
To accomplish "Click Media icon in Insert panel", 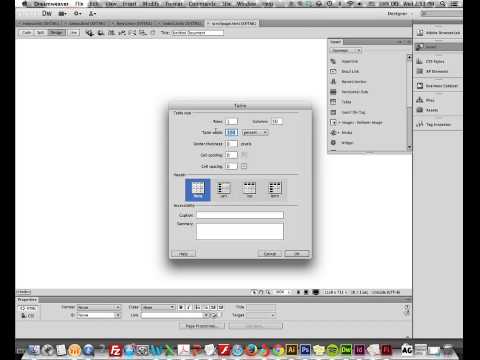I will pos(333,132).
